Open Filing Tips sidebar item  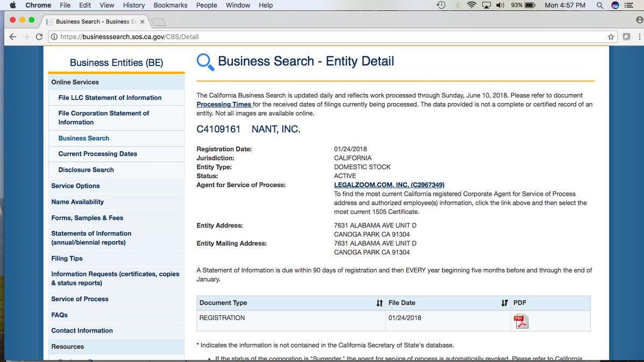pyautogui.click(x=67, y=258)
